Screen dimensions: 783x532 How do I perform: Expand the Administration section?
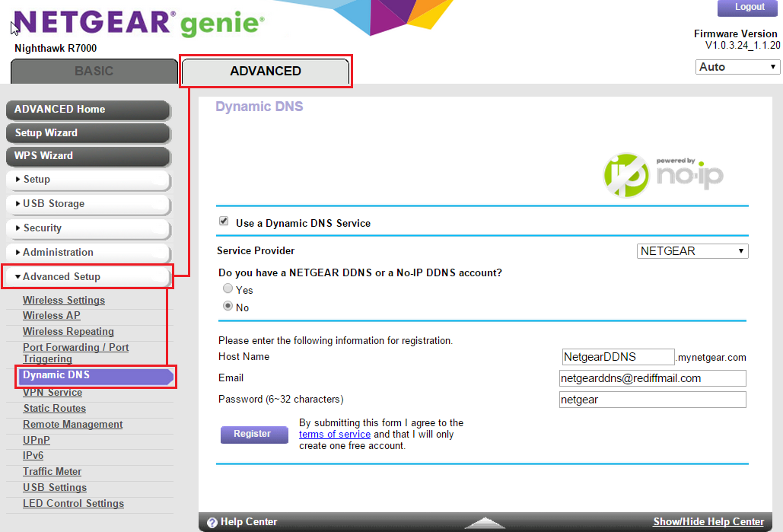pyautogui.click(x=88, y=252)
